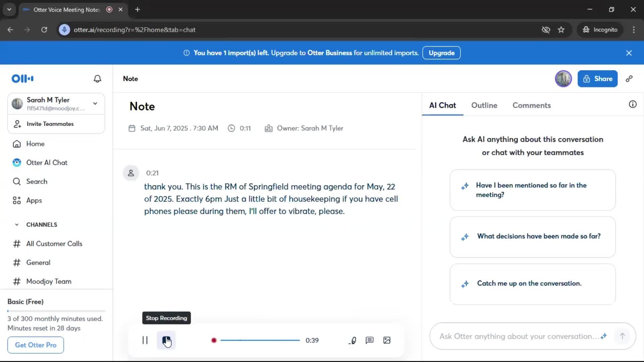
Task: Click the Note title heading
Action: click(142, 106)
